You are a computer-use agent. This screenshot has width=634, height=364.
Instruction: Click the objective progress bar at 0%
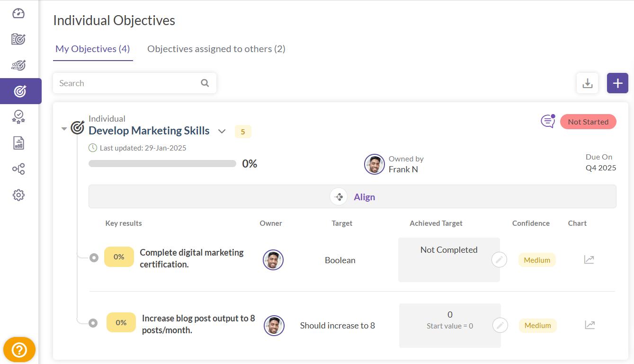pos(162,164)
